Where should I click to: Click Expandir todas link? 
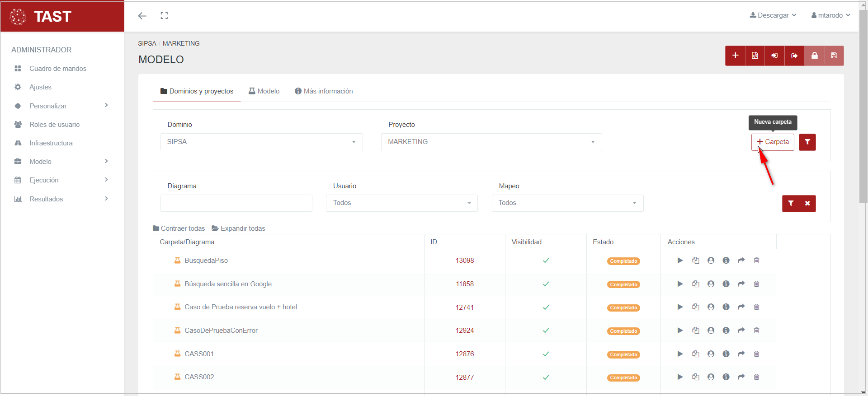click(x=238, y=228)
